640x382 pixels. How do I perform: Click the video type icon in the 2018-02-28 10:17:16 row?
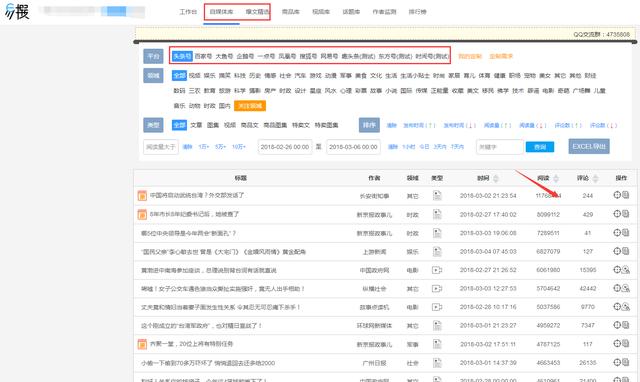(437, 307)
